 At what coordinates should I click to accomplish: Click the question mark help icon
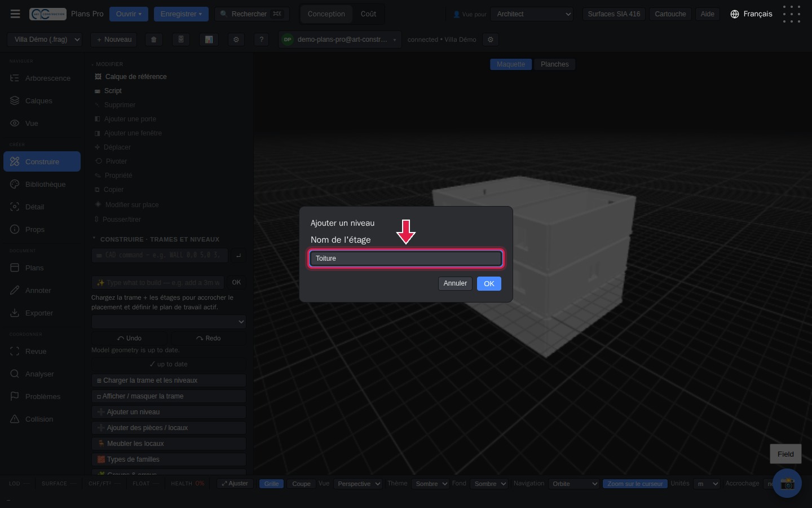261,40
